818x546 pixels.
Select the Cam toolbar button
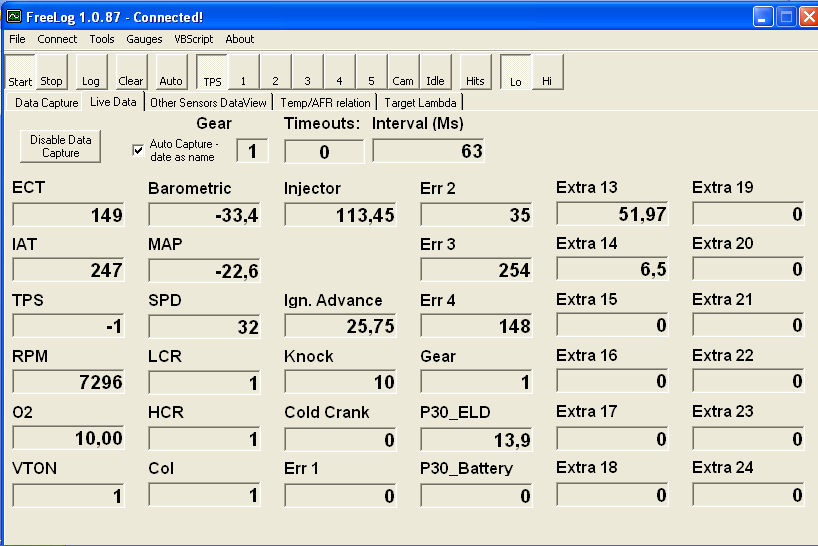[x=403, y=72]
